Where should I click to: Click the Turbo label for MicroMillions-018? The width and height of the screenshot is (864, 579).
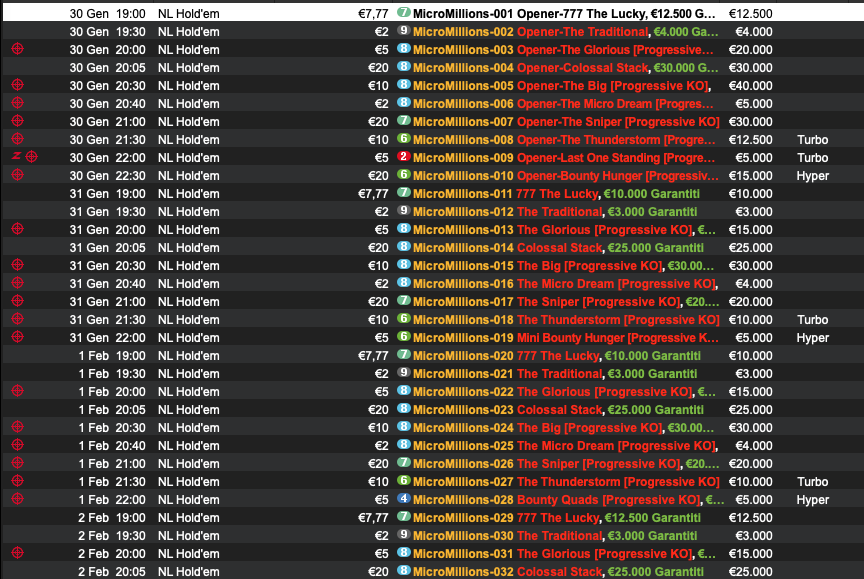(812, 320)
